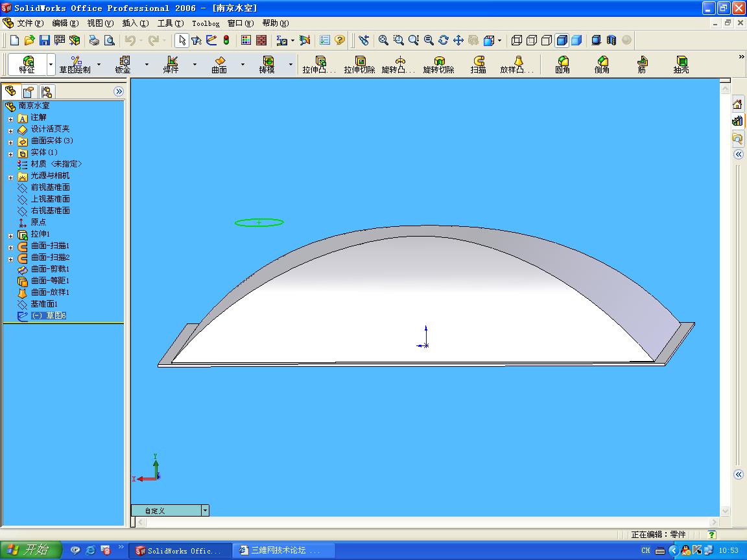This screenshot has width=747, height=560.
Task: Click the status bar help question mark
Action: click(712, 535)
